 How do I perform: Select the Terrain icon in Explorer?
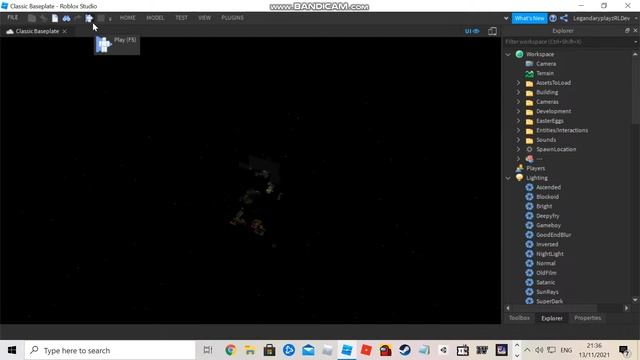(529, 73)
